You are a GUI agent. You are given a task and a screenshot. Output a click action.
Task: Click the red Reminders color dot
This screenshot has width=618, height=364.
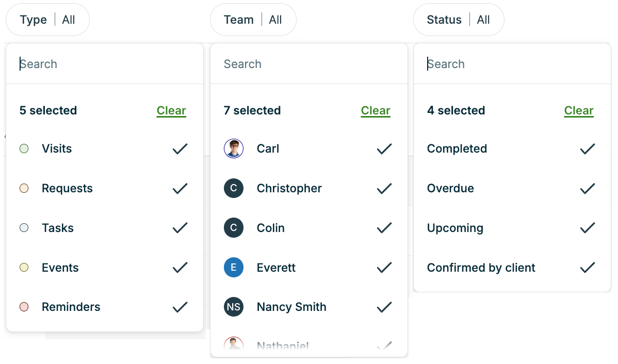click(x=24, y=307)
